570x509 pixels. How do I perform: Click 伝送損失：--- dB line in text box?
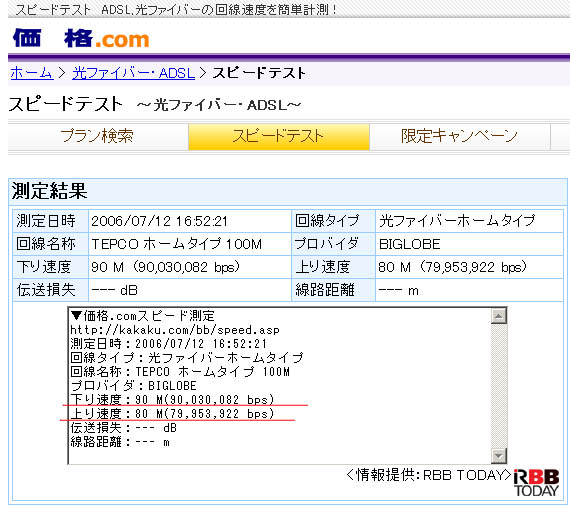coord(124,428)
